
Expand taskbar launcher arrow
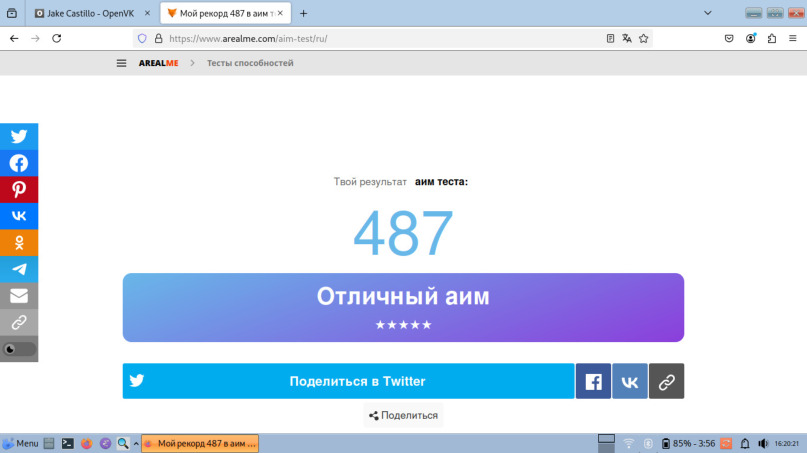click(136, 443)
